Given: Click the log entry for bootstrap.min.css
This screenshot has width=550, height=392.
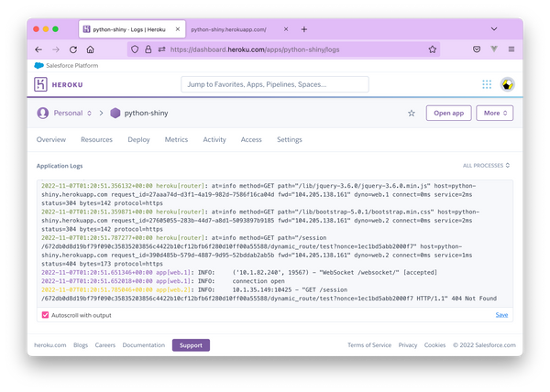Looking at the screenshot, I should [x=260, y=221].
